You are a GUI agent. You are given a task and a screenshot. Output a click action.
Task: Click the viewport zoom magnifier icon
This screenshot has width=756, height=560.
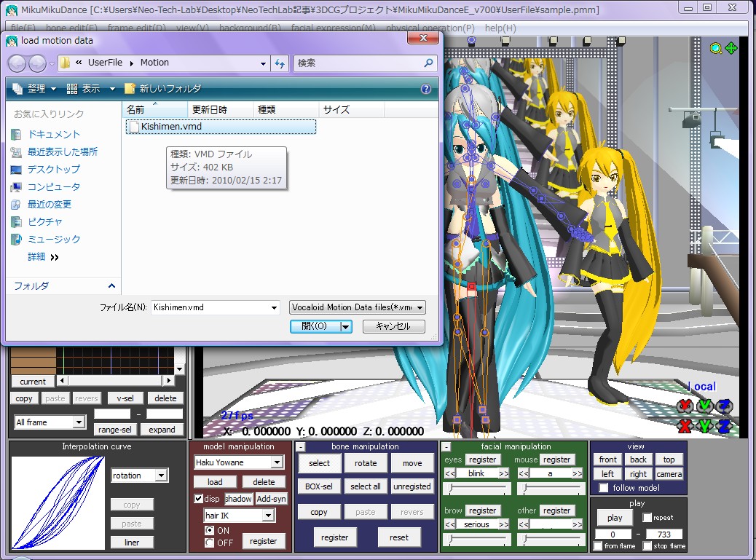[715, 48]
